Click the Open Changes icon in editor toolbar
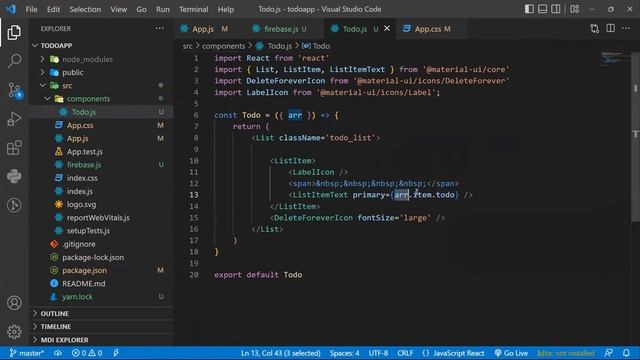 coord(594,29)
